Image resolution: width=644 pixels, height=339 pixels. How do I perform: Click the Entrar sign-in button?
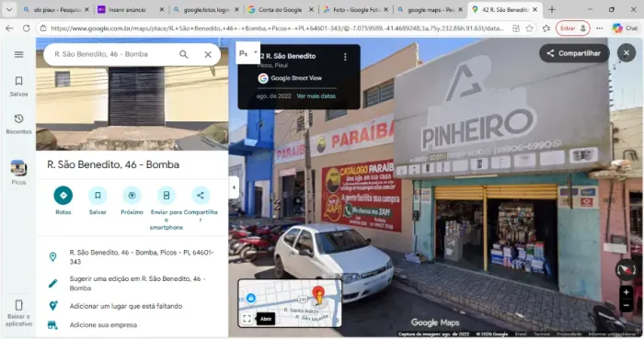point(572,28)
